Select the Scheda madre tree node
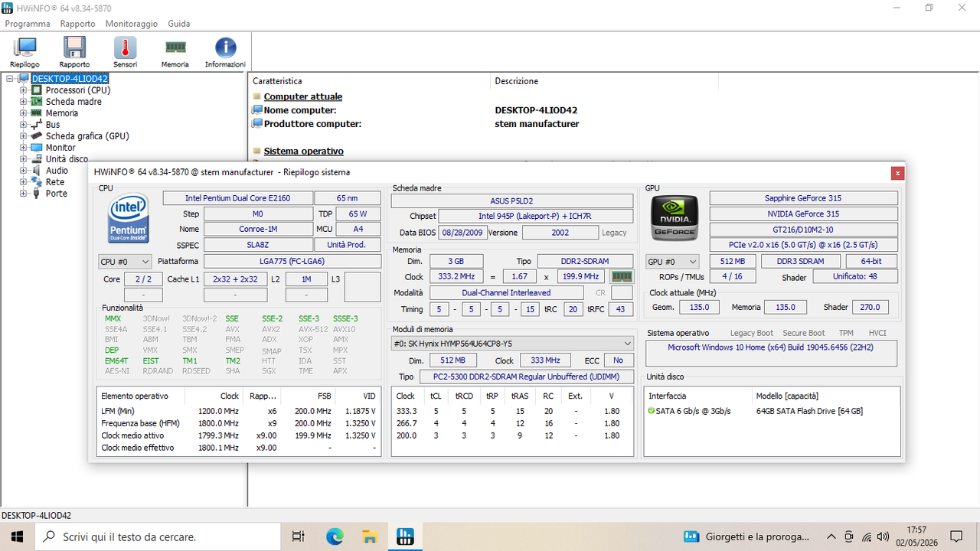Image resolution: width=980 pixels, height=551 pixels. 73,102
